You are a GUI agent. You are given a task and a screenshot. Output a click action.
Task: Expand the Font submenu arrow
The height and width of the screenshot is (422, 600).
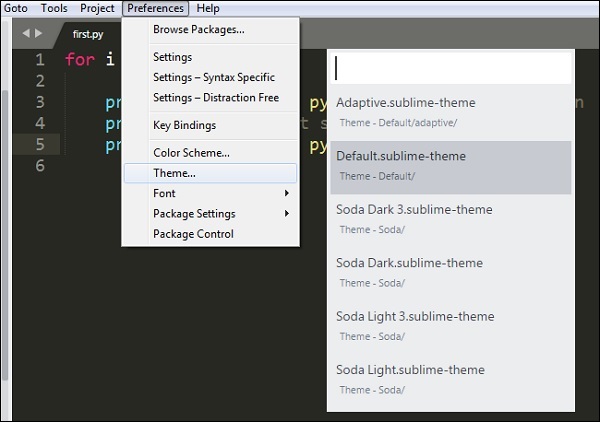click(287, 193)
